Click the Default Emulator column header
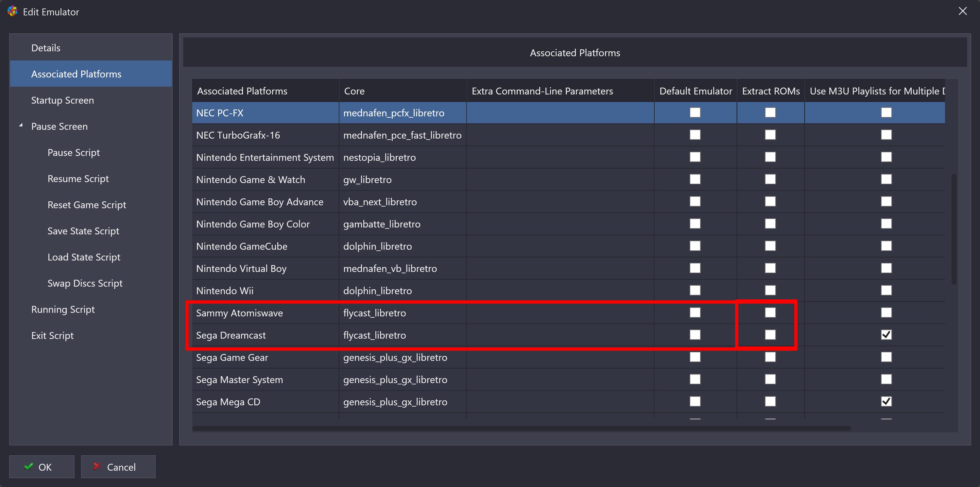This screenshot has width=980, height=487. pyautogui.click(x=696, y=91)
